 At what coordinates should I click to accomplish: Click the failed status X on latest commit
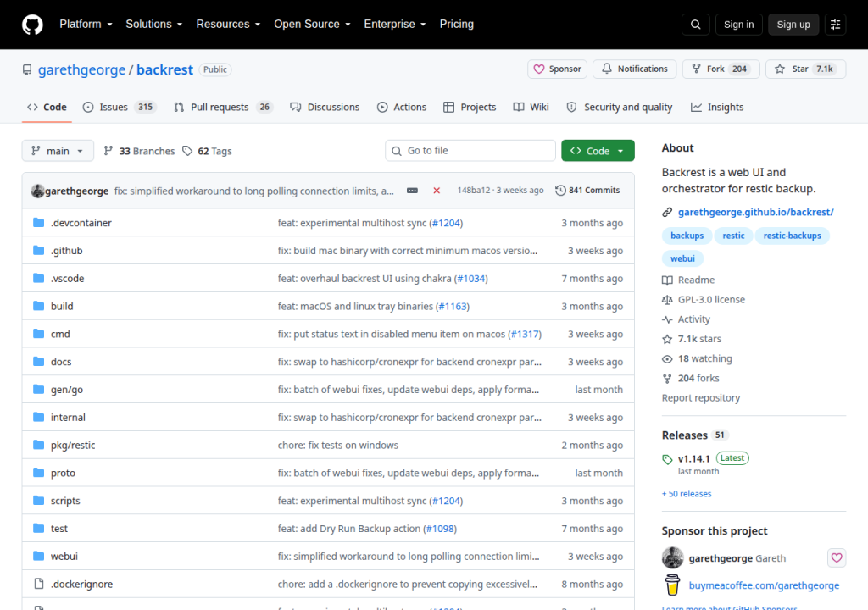(x=437, y=191)
